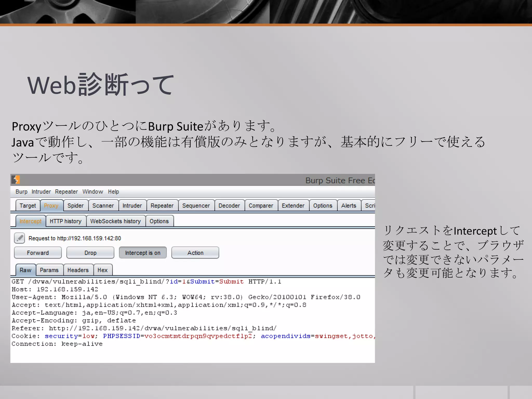The width and height of the screenshot is (532, 399).
Task: Click the User-Agent header line
Action: (x=186, y=297)
